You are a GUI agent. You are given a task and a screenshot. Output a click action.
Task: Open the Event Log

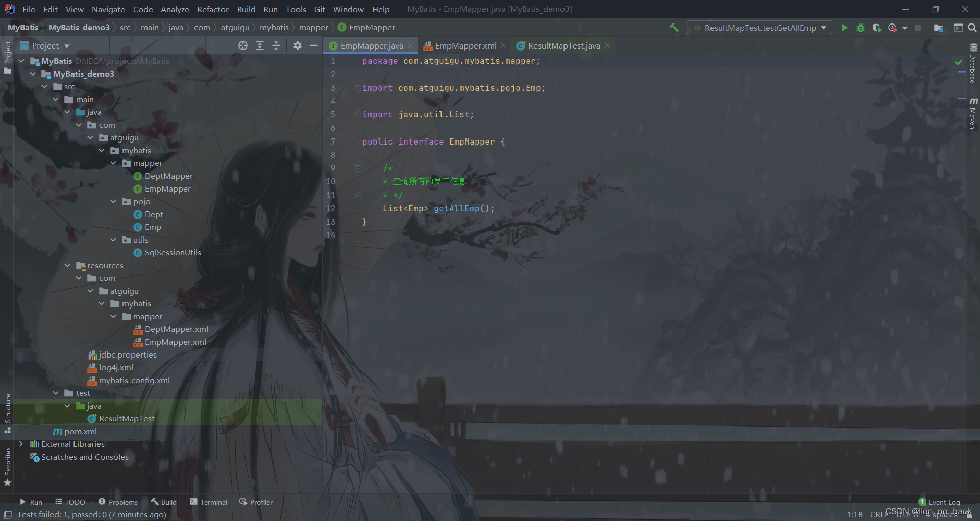tap(939, 502)
